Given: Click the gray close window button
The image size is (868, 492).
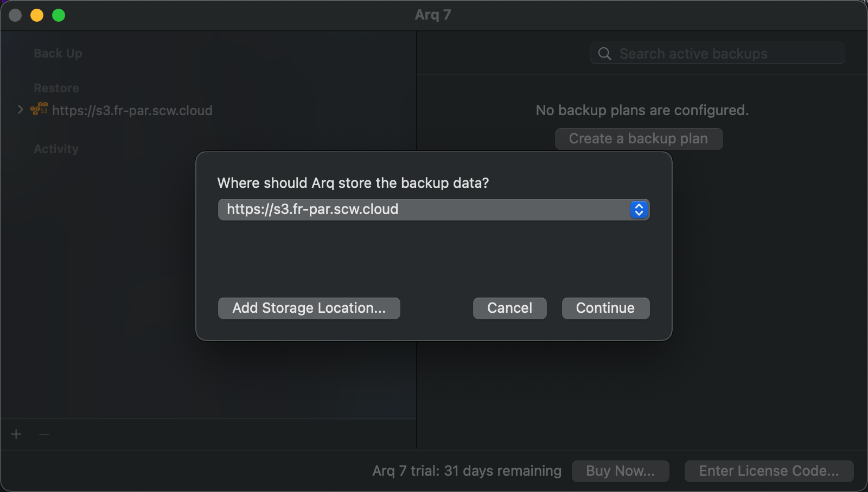Looking at the screenshot, I should point(15,15).
